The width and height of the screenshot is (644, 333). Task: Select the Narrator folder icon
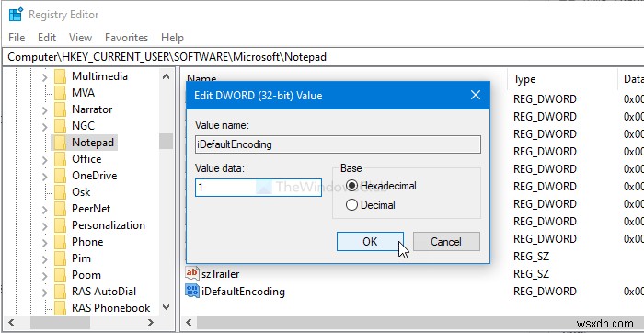[x=60, y=109]
